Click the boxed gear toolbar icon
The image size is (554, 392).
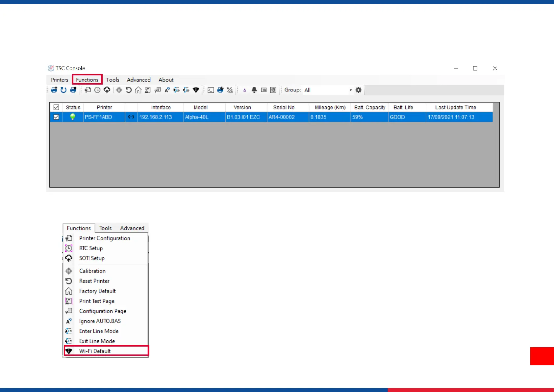coord(273,90)
